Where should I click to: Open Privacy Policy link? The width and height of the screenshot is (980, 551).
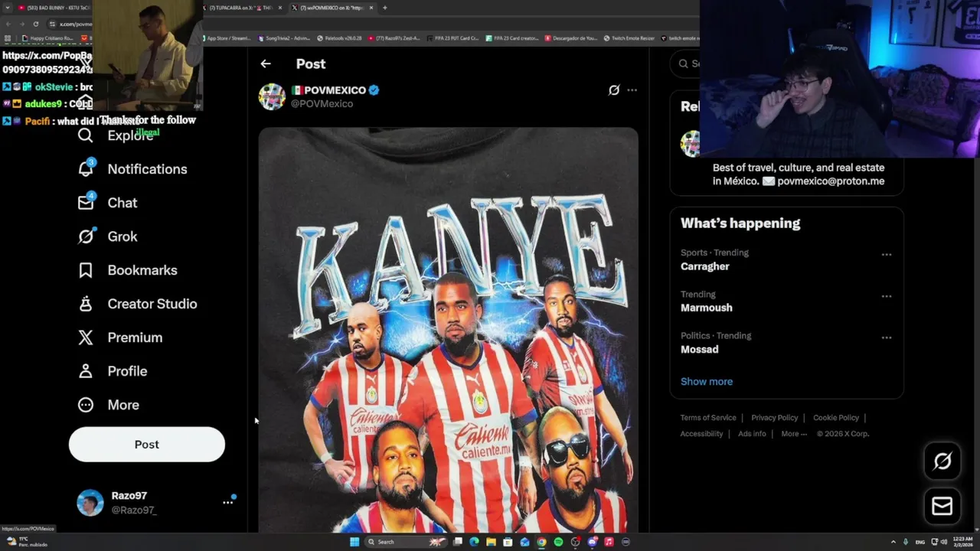tap(775, 418)
